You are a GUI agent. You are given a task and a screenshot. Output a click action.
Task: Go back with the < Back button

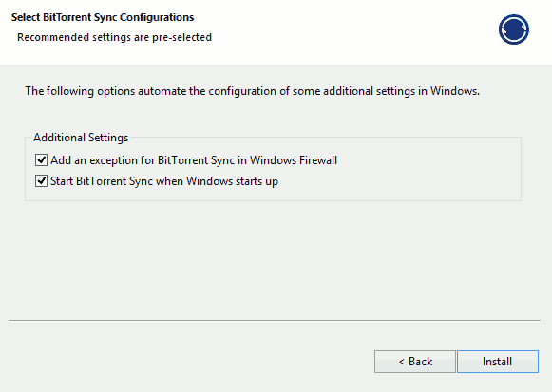tap(415, 362)
